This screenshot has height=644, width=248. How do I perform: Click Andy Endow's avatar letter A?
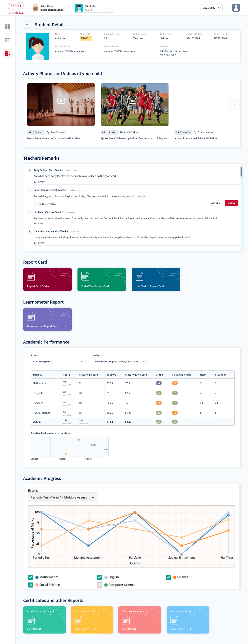tap(29, 170)
